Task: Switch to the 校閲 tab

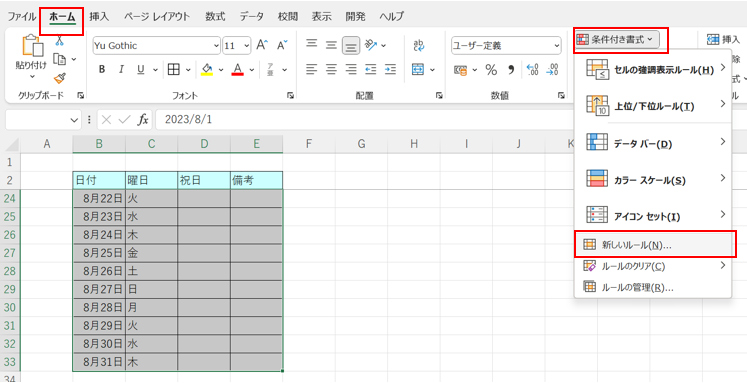Action: click(x=288, y=17)
